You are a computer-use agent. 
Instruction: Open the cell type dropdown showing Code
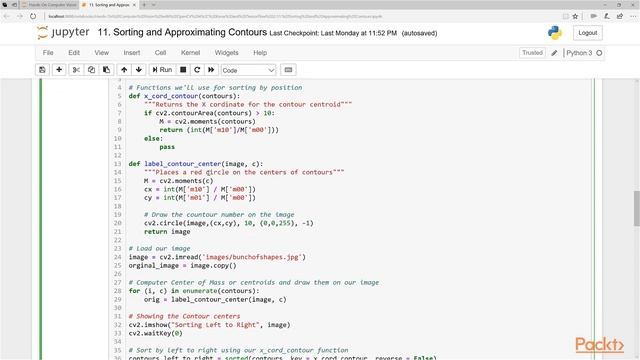tap(248, 70)
